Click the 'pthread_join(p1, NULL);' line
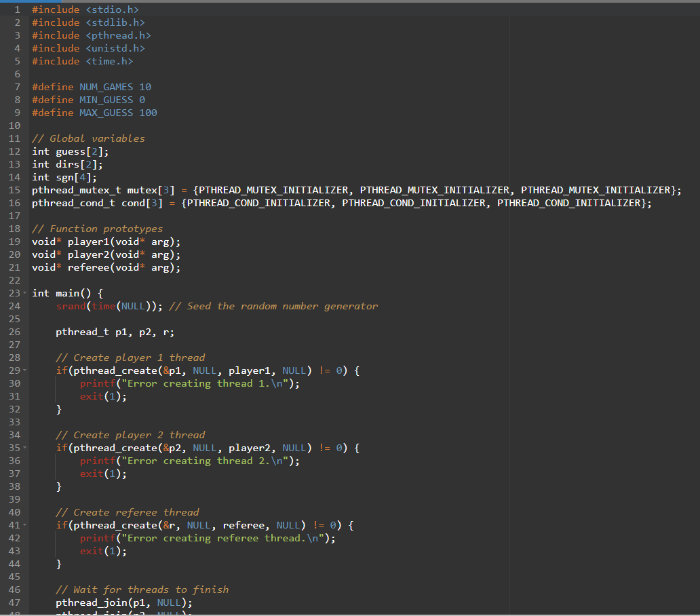Viewport: 700px width, 616px height. pos(124,602)
